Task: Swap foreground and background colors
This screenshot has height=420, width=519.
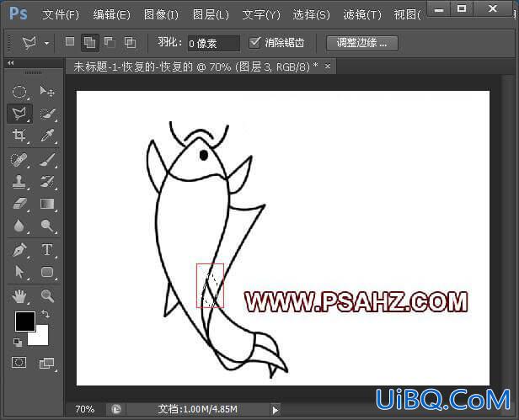Action: pyautogui.click(x=45, y=314)
